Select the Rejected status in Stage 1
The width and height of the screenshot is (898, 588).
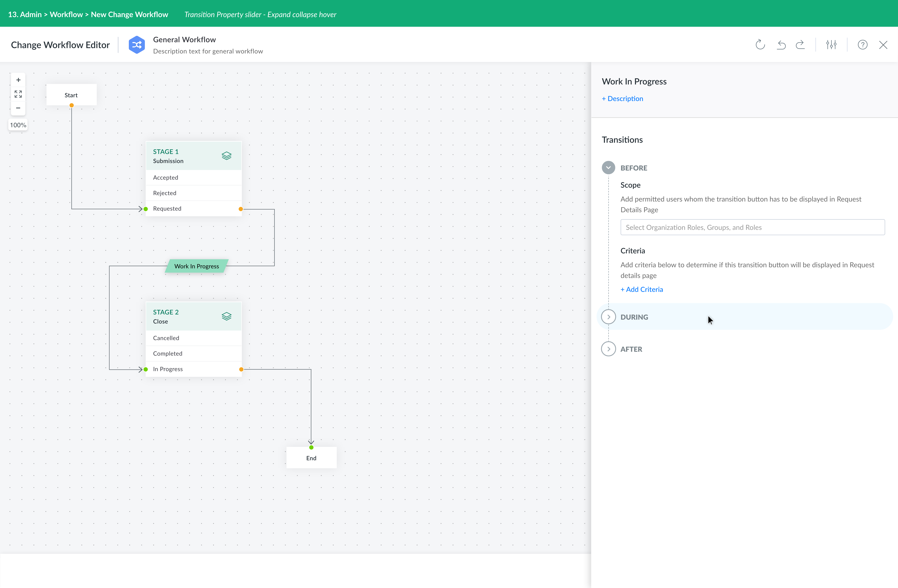pyautogui.click(x=193, y=193)
